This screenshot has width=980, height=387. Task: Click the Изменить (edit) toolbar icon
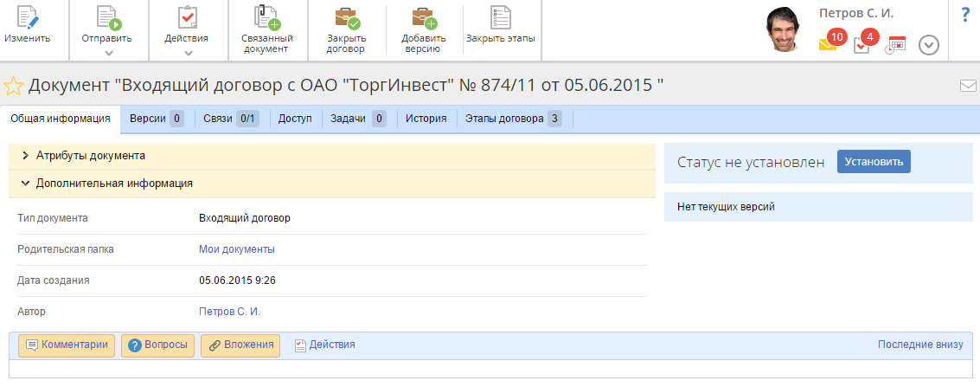[27, 19]
